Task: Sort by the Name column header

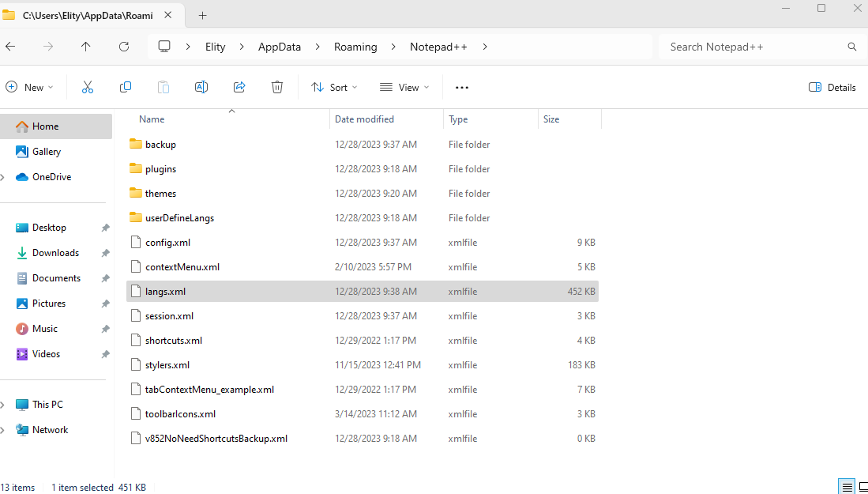Action: (152, 119)
